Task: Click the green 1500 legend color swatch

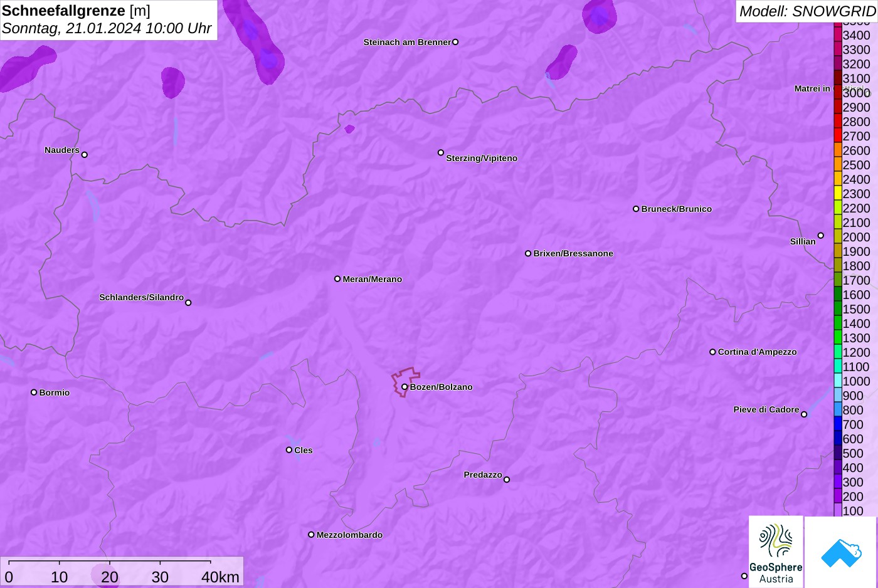Action: pyautogui.click(x=838, y=308)
